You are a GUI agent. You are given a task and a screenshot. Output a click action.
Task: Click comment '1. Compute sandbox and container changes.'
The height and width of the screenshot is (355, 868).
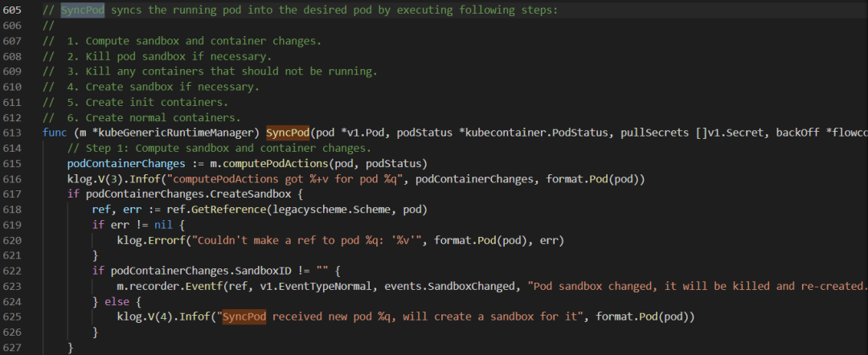tap(194, 42)
